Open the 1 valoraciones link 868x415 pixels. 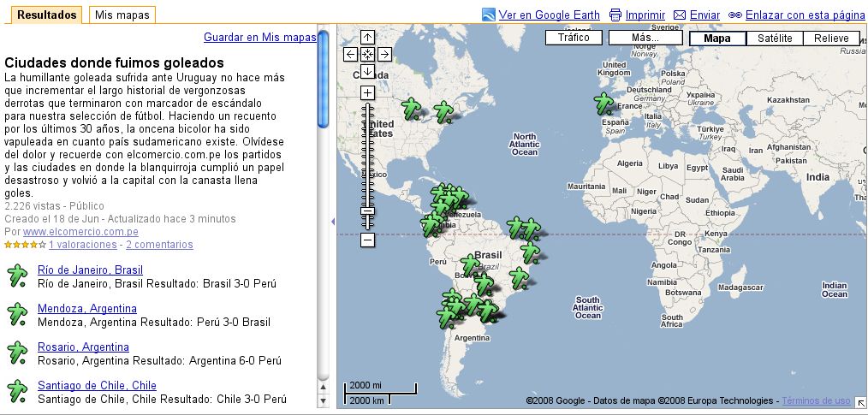point(82,245)
